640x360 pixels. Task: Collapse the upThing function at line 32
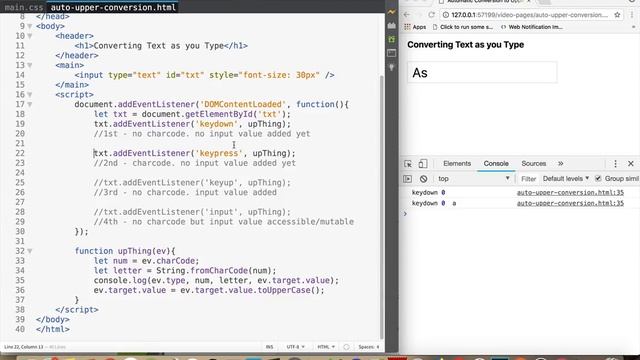[x=30, y=251]
